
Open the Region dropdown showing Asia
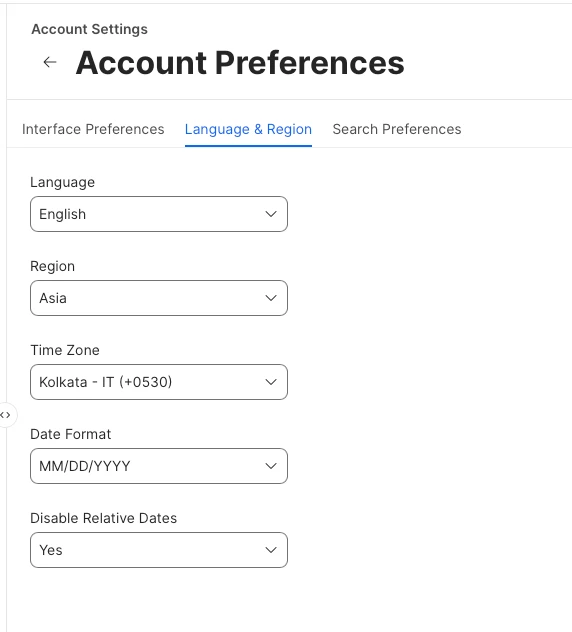(x=159, y=298)
